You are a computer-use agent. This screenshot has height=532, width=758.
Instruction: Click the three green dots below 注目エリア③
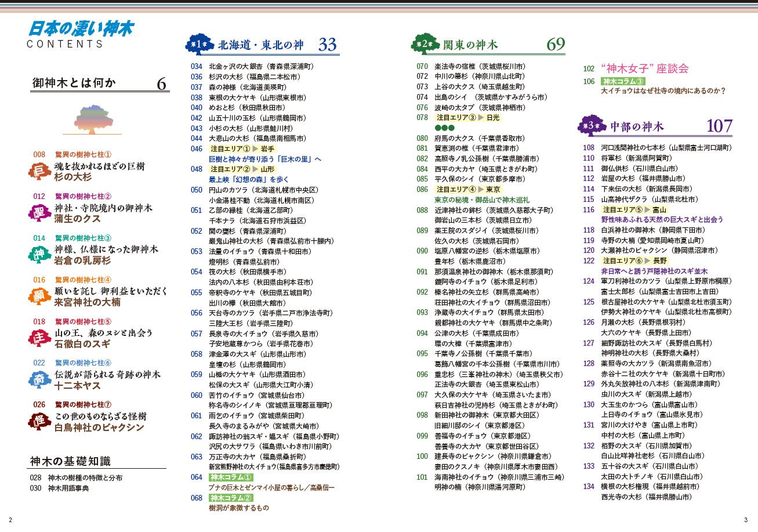click(x=445, y=128)
